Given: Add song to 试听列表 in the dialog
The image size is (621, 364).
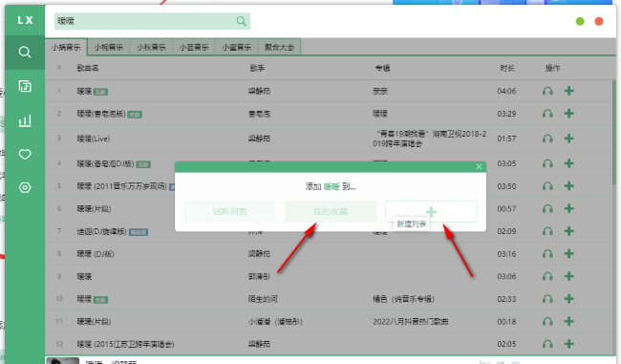Looking at the screenshot, I should (229, 211).
